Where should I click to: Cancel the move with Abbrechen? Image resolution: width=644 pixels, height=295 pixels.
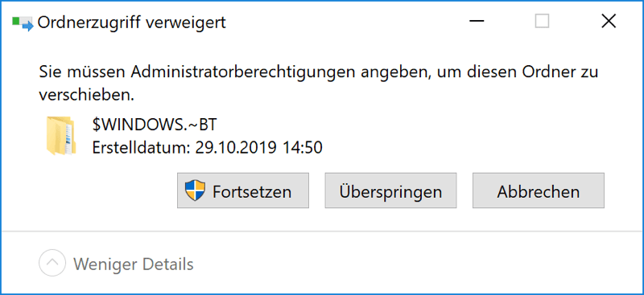point(539,191)
